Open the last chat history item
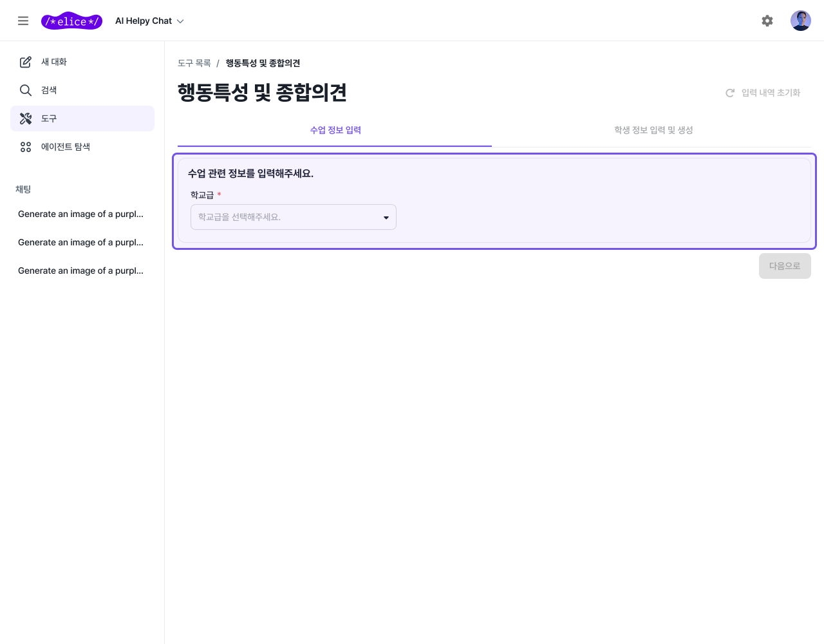This screenshot has height=644, width=824. tap(80, 270)
